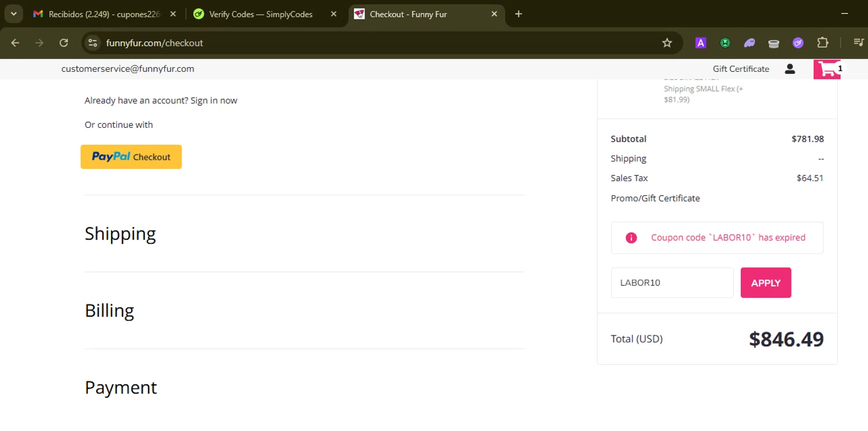868x431 pixels.
Task: Click the info icon in expired coupon alert
Action: click(631, 238)
